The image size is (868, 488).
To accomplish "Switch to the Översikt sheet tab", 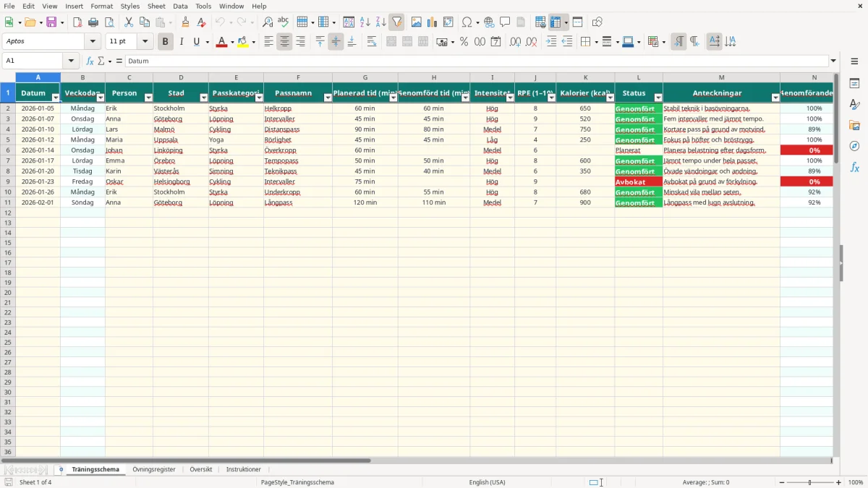I will [201, 469].
